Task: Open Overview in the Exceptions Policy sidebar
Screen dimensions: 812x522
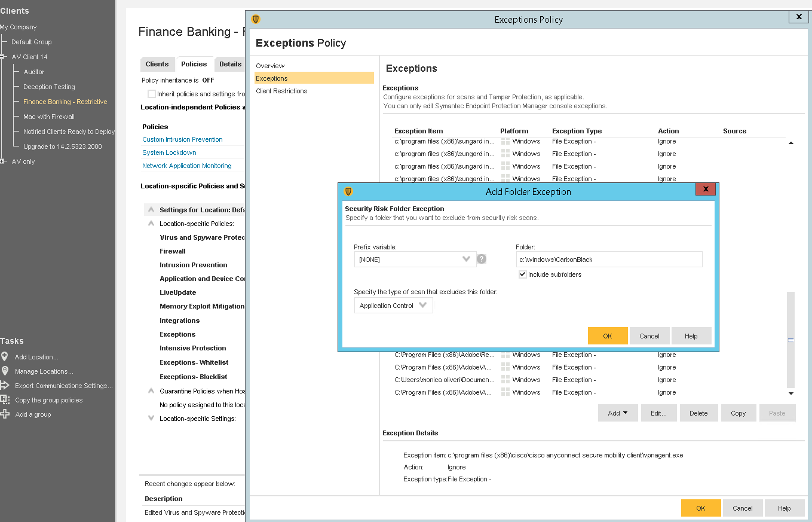Action: pyautogui.click(x=270, y=66)
